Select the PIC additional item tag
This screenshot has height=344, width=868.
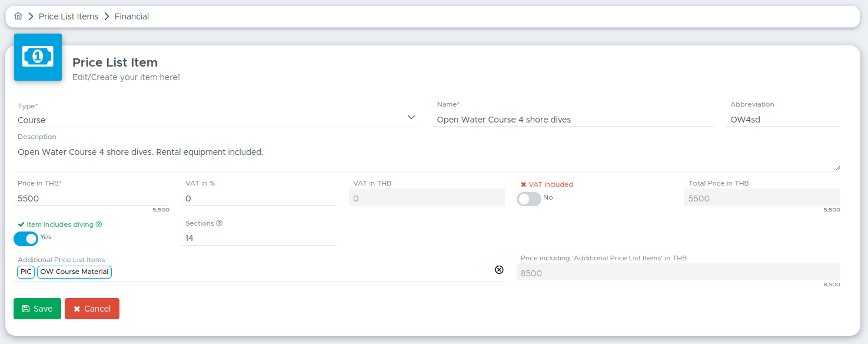click(x=26, y=272)
